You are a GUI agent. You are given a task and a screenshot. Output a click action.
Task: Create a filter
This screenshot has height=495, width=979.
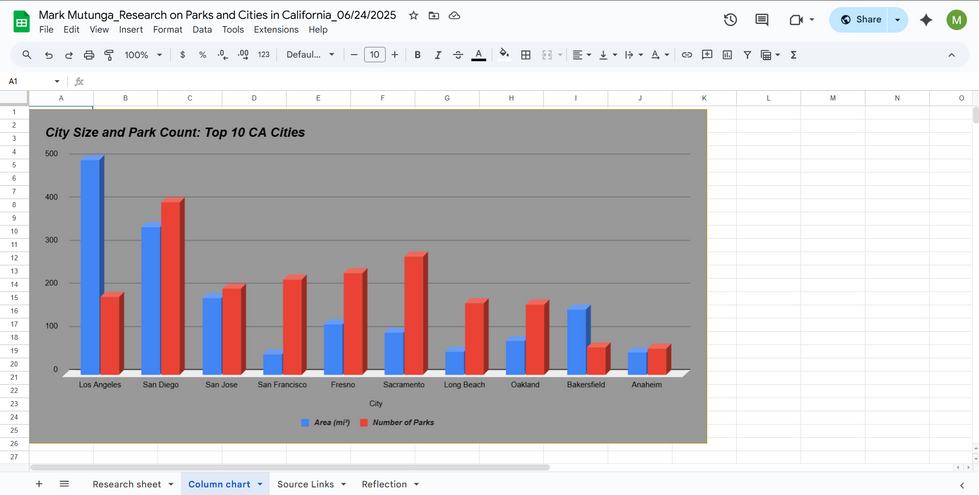[747, 55]
